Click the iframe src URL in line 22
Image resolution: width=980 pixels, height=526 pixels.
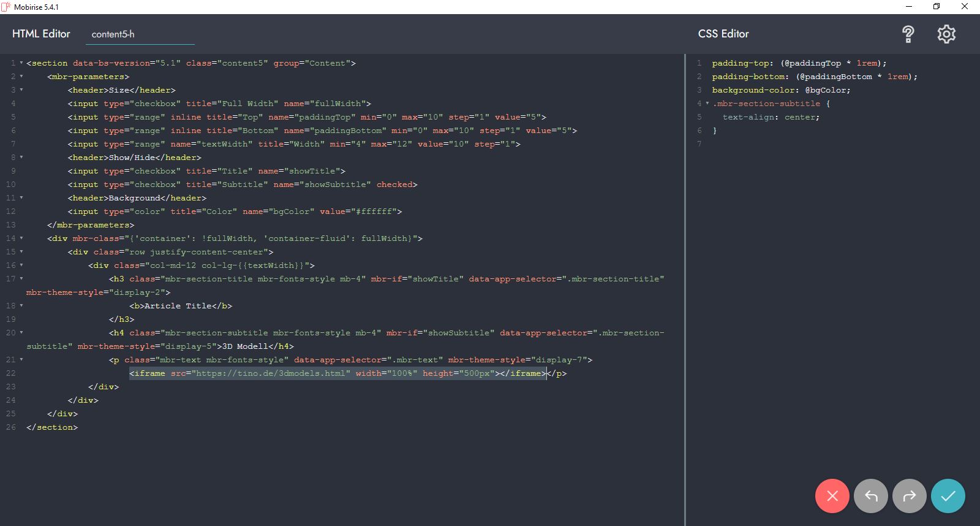(270, 373)
